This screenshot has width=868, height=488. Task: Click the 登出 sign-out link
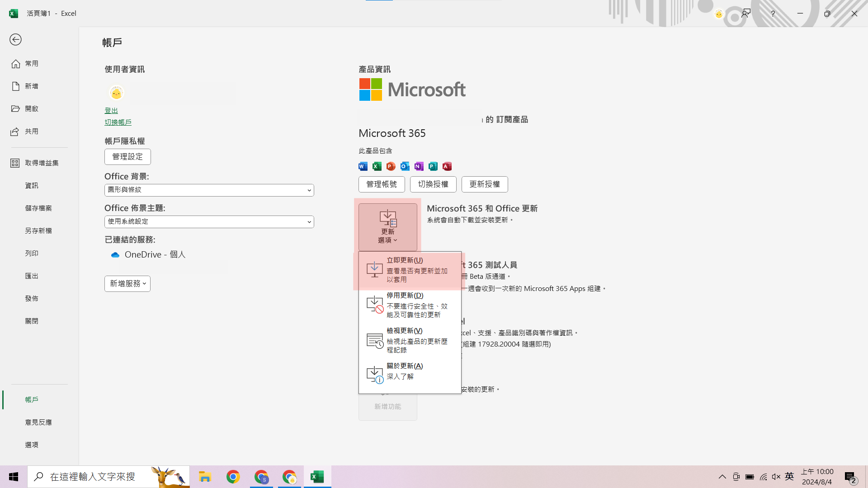111,111
